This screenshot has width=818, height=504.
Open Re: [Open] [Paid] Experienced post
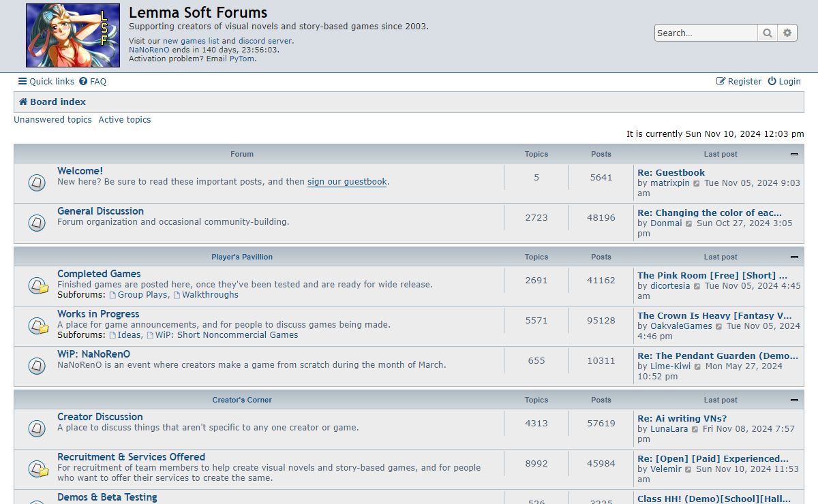click(x=713, y=459)
